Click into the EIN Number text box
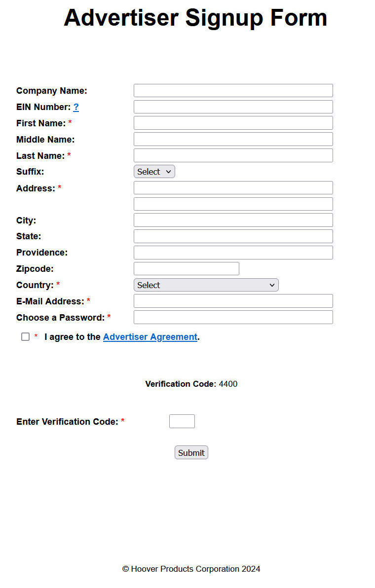375x588 pixels. pyautogui.click(x=233, y=107)
